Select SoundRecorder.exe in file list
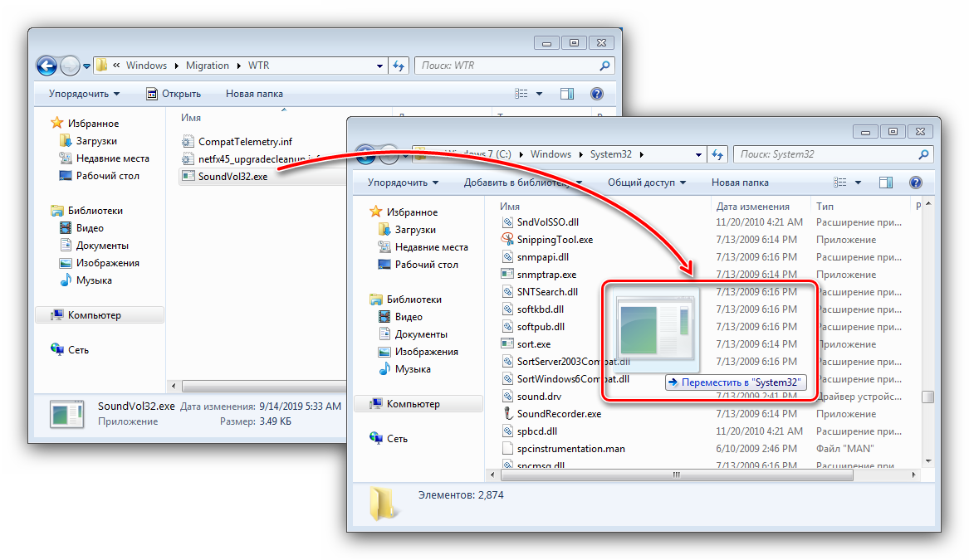 (x=559, y=414)
